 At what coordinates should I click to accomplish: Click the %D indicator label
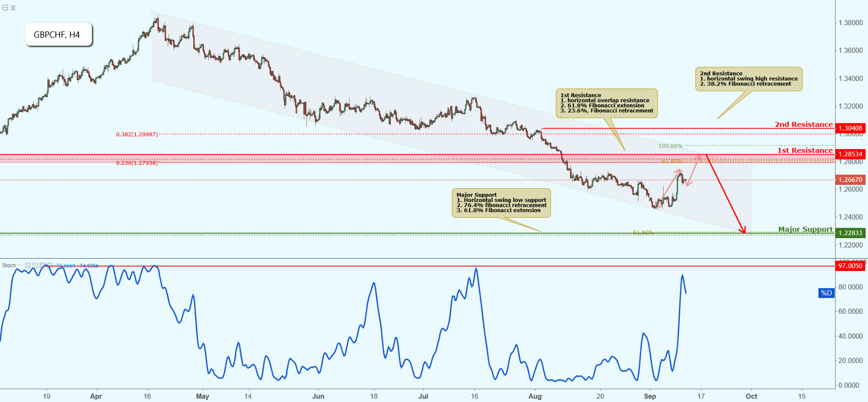(827, 293)
